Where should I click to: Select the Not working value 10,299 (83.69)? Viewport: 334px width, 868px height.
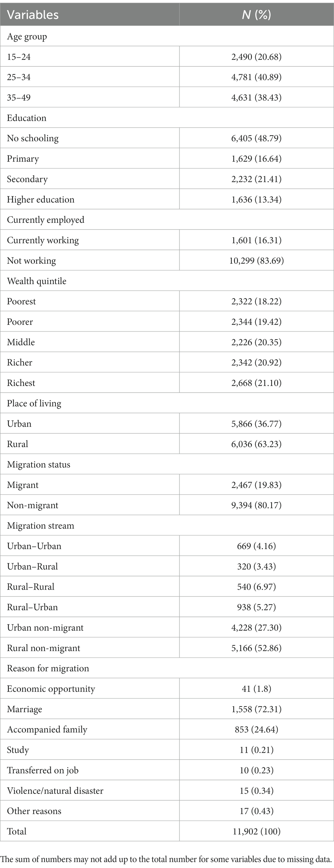coord(257,260)
